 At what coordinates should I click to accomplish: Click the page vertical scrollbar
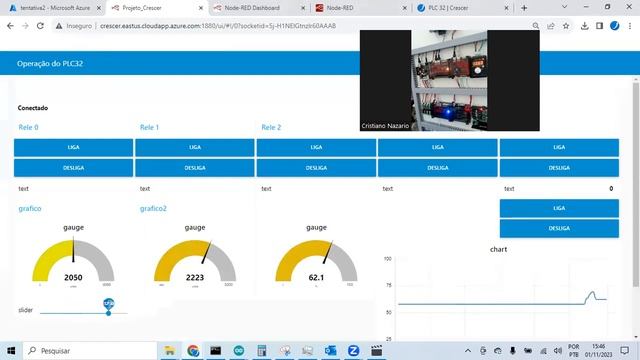(636, 184)
